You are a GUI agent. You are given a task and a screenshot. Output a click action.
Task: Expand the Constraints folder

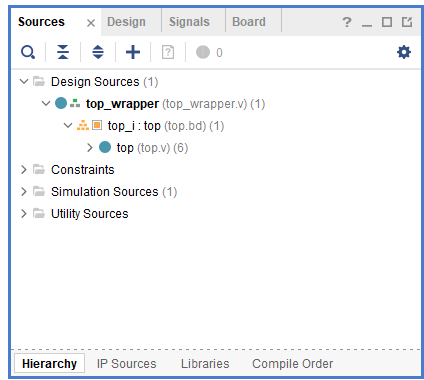pos(24,169)
